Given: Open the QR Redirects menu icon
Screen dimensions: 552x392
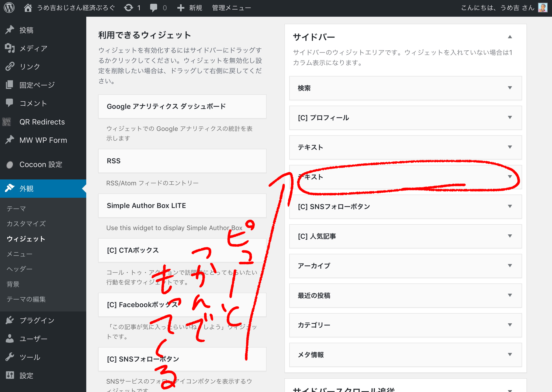Looking at the screenshot, I should (7, 122).
